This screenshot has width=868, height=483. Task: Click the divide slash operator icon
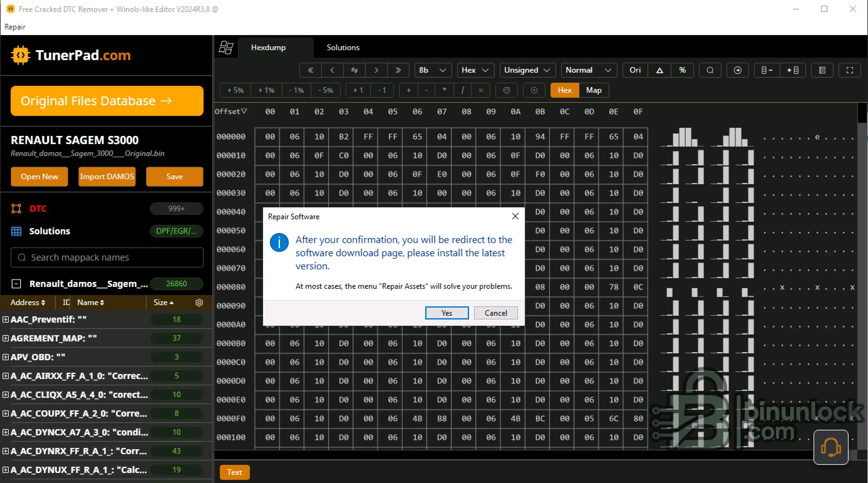coord(462,90)
